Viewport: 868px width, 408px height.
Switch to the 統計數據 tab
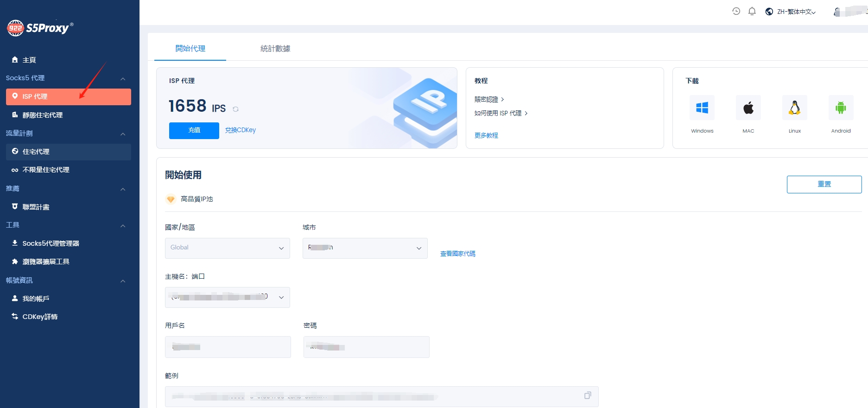tap(275, 49)
